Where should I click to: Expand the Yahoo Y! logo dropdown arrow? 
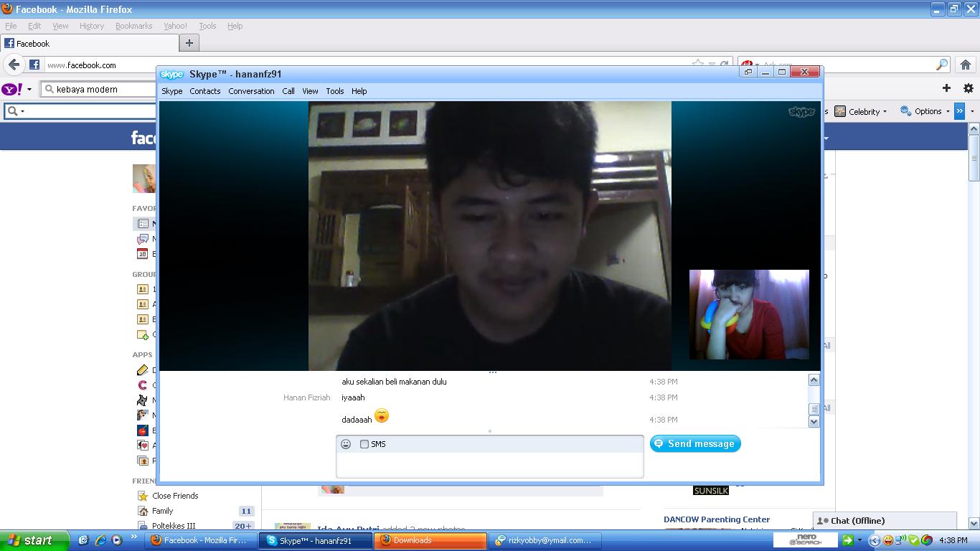coord(29,90)
